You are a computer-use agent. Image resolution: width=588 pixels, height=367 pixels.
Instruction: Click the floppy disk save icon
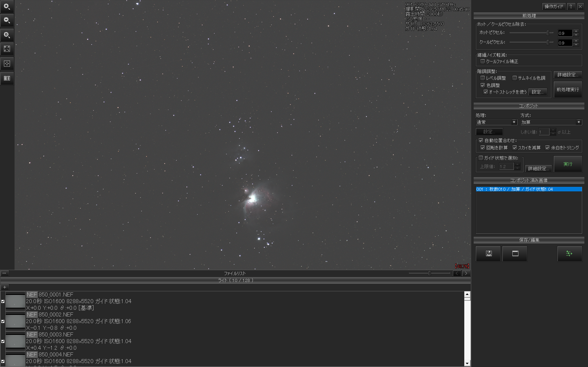coord(488,254)
